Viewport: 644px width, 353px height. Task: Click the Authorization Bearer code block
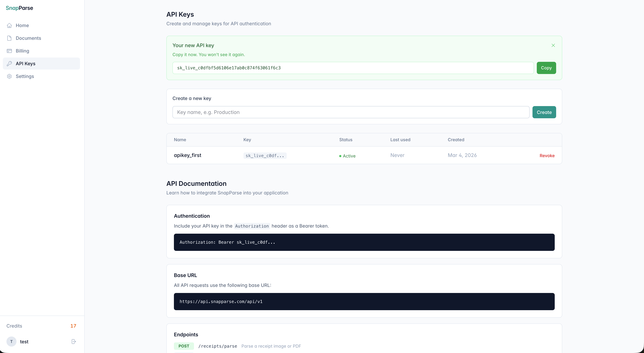point(364,242)
